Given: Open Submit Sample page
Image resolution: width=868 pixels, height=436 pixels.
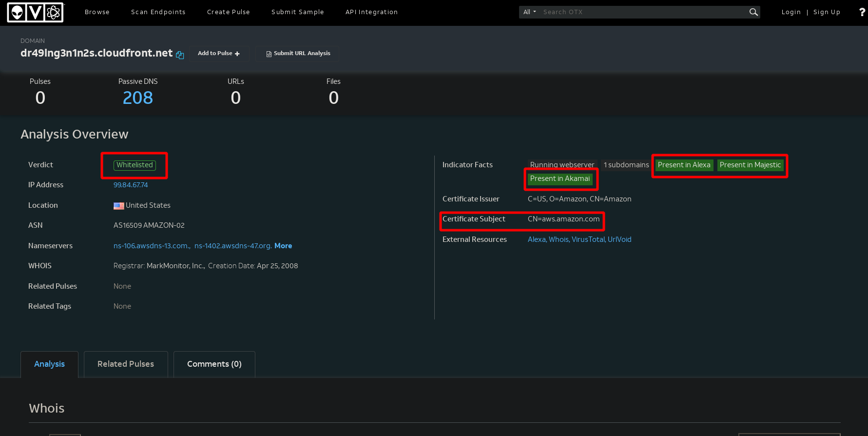Looking at the screenshot, I should (298, 12).
